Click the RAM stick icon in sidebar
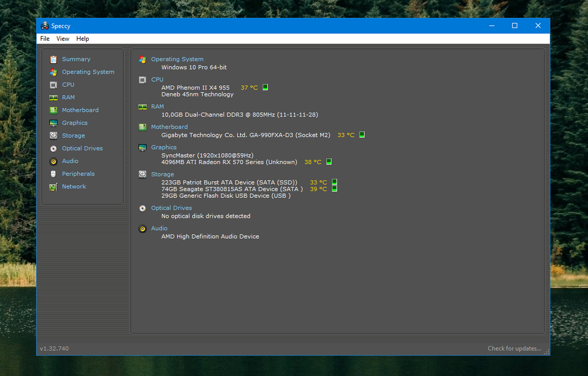This screenshot has width=588, height=376. pos(53,98)
